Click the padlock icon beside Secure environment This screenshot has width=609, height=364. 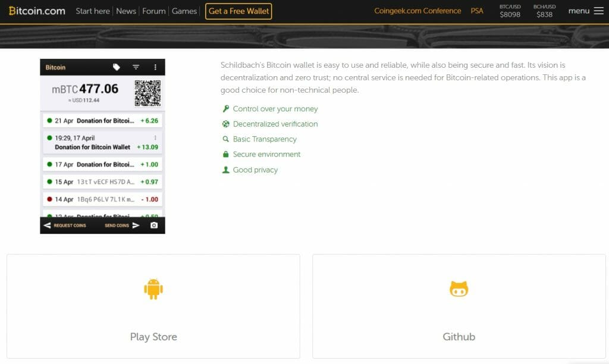pyautogui.click(x=225, y=154)
